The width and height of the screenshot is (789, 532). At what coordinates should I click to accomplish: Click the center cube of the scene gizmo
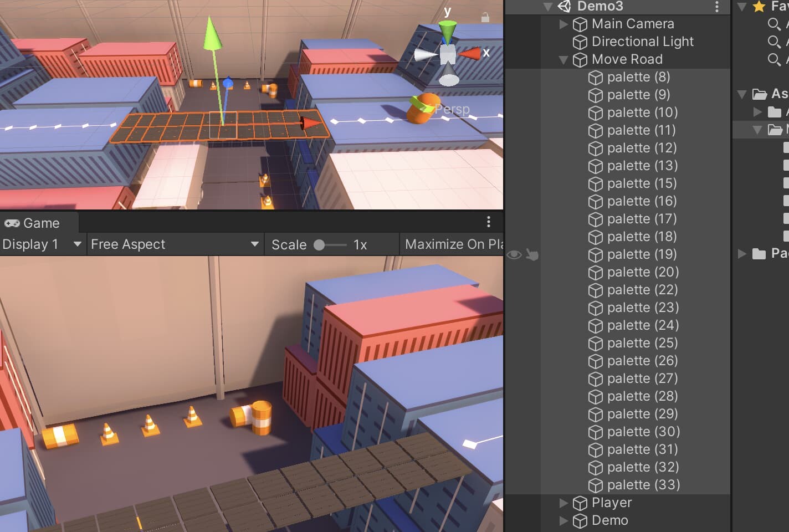coord(448,55)
